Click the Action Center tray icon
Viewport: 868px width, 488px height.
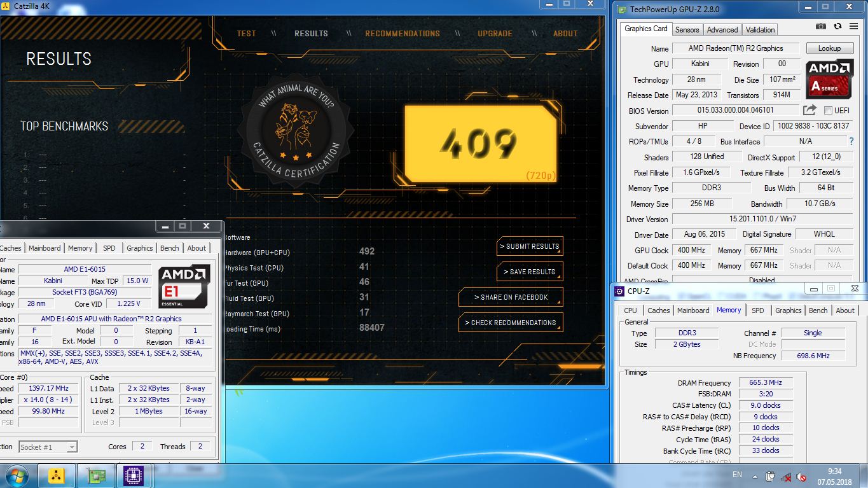[x=770, y=476]
